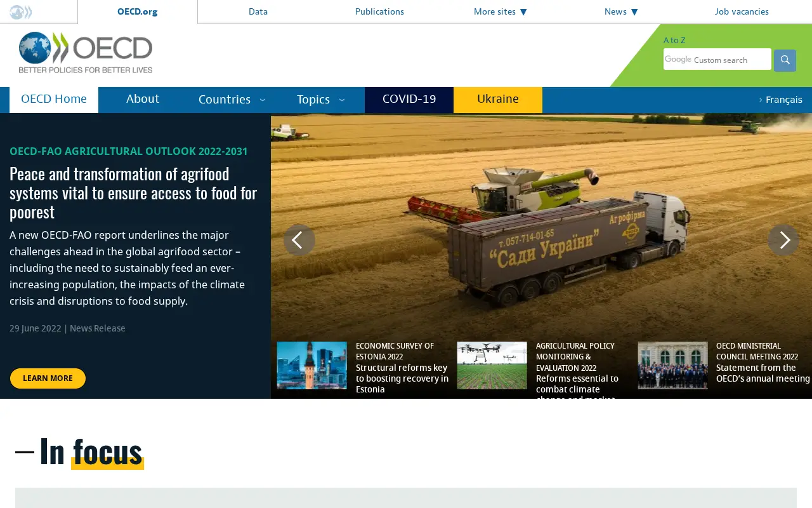Image resolution: width=812 pixels, height=508 pixels.
Task: Select the OECD.org top tab
Action: point(138,12)
